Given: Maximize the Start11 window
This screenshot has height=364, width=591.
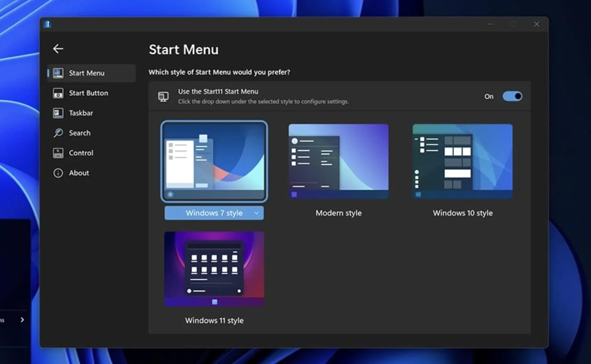Looking at the screenshot, I should coord(513,24).
